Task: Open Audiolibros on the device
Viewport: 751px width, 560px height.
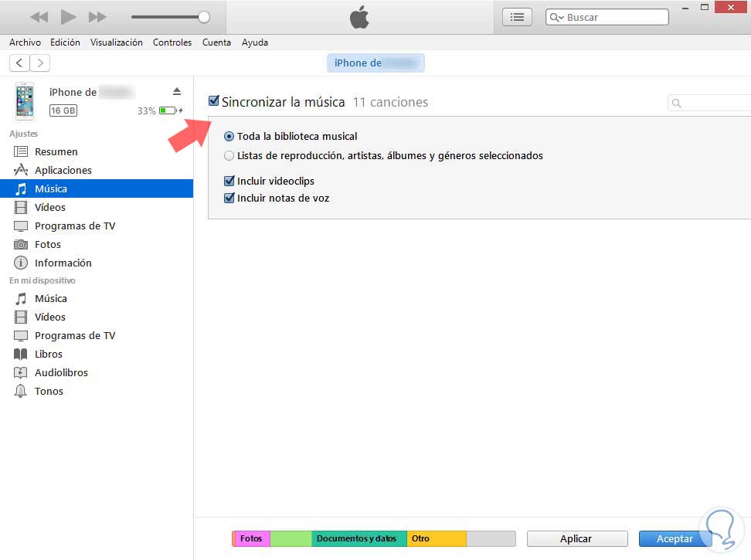Action: (x=97, y=372)
